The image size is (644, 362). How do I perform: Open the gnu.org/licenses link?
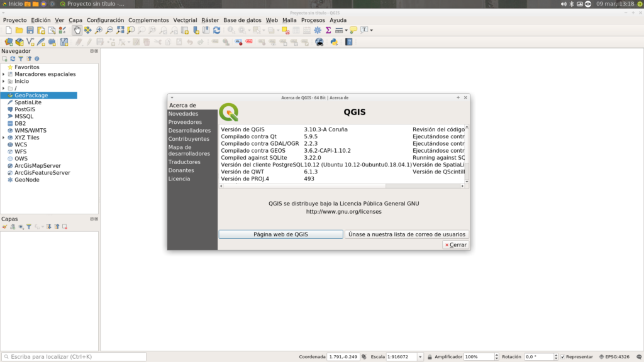[x=344, y=212]
